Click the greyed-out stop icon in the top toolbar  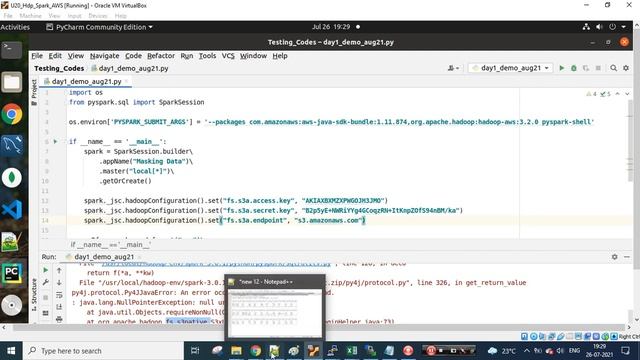[x=598, y=68]
